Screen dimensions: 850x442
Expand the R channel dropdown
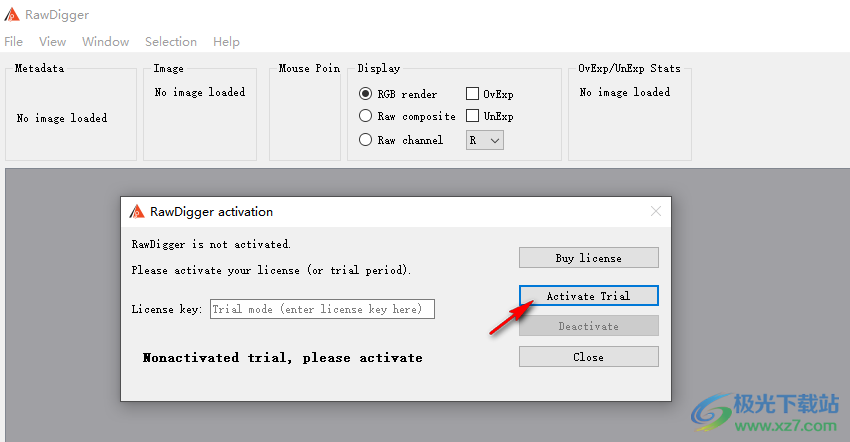tap(485, 140)
